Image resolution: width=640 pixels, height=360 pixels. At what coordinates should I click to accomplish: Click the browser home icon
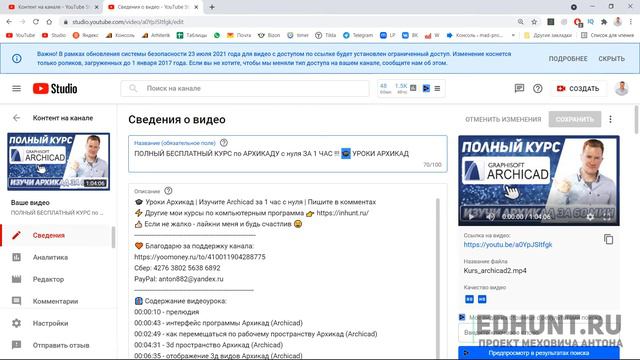[x=49, y=22]
